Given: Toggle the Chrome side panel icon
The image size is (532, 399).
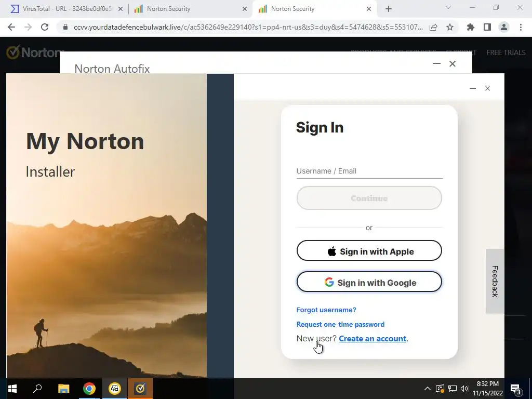Looking at the screenshot, I should pos(487,27).
